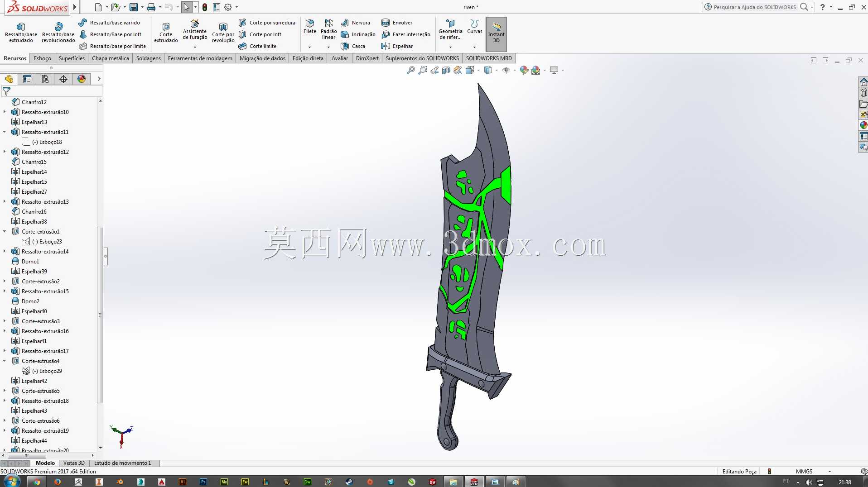Open Ferramentas de moldagem tab
This screenshot has height=487, width=868.
[200, 58]
